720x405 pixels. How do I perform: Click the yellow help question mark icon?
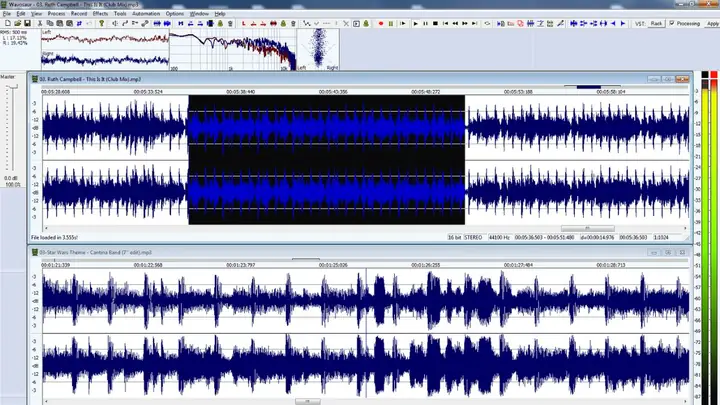coord(101,23)
